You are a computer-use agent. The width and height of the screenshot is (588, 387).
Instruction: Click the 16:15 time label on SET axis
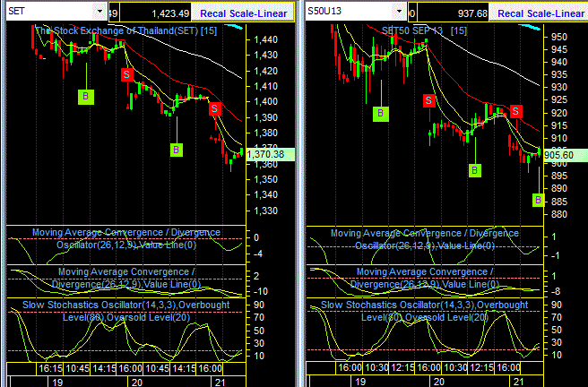point(50,369)
